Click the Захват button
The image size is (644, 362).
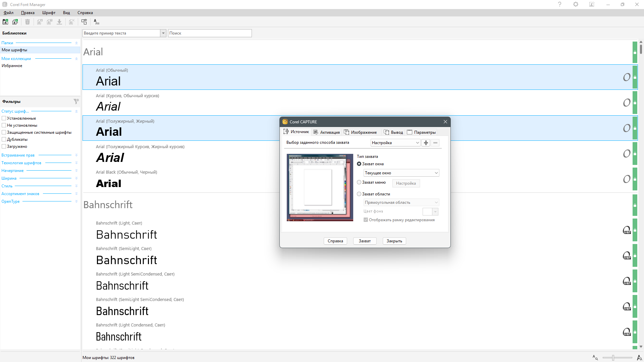click(365, 241)
